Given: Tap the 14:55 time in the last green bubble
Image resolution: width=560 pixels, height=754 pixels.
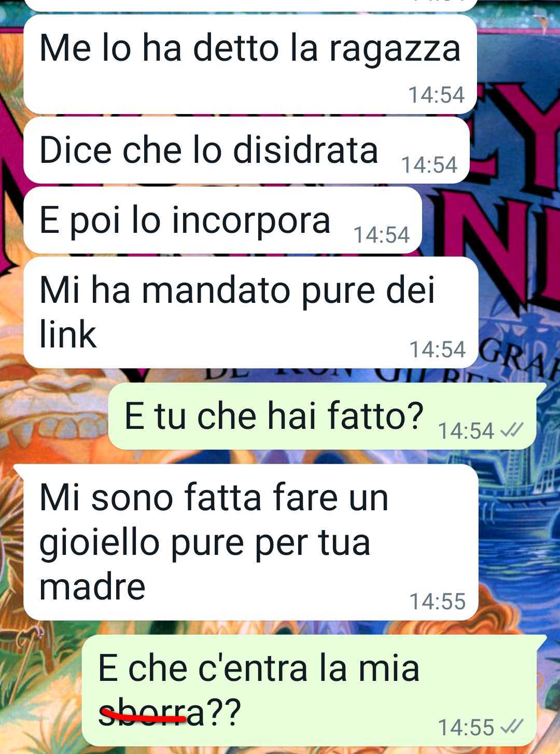Looking at the screenshot, I should coord(466,727).
